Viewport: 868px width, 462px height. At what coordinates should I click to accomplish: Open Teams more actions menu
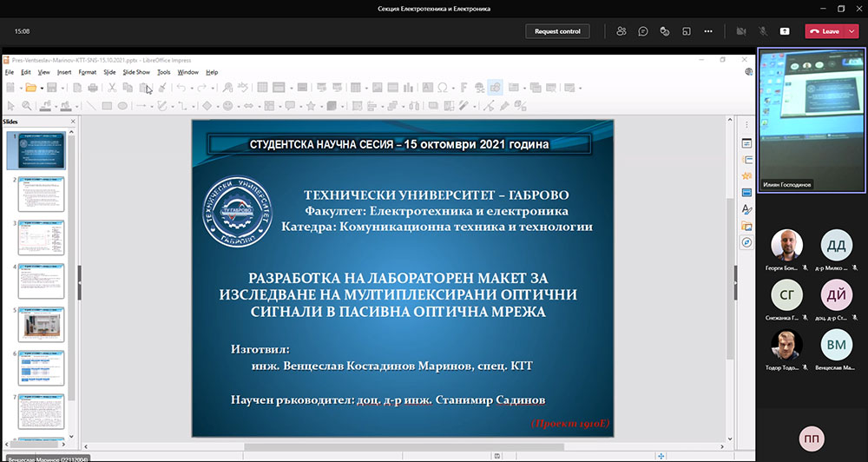click(708, 31)
